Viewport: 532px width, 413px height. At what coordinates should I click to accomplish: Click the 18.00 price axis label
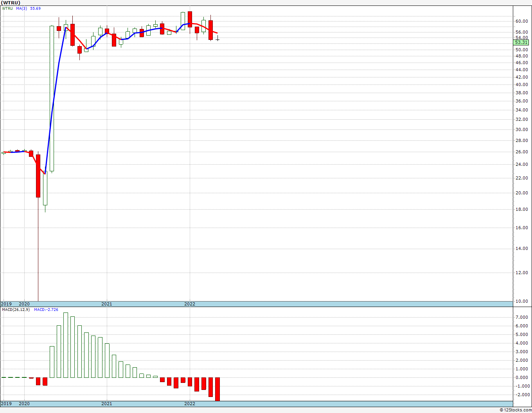(x=521, y=210)
